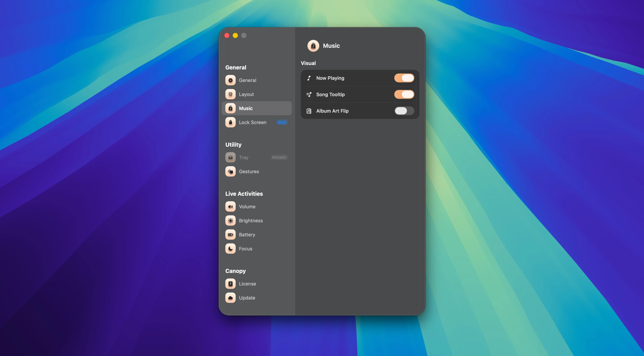Turn off the Song Tooltip switch
Screen dimensions: 644x356
pos(404,94)
